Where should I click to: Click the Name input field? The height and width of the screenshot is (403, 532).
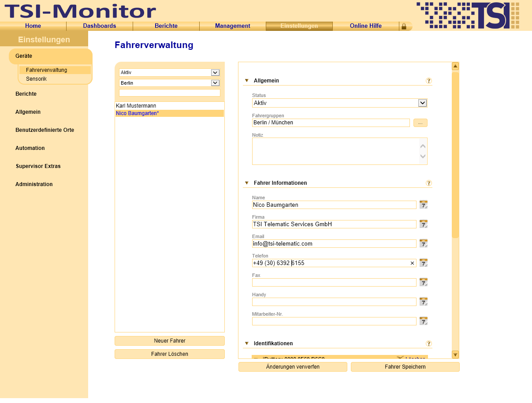pos(334,205)
